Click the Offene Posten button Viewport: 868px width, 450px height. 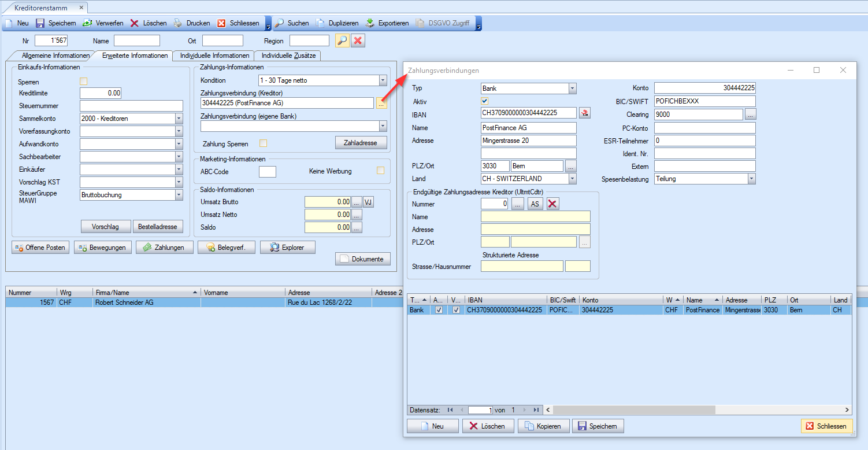pyautogui.click(x=40, y=248)
